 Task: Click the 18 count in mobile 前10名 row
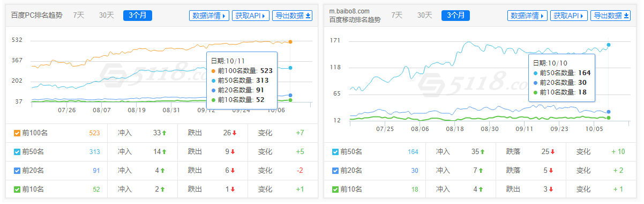[415, 190]
